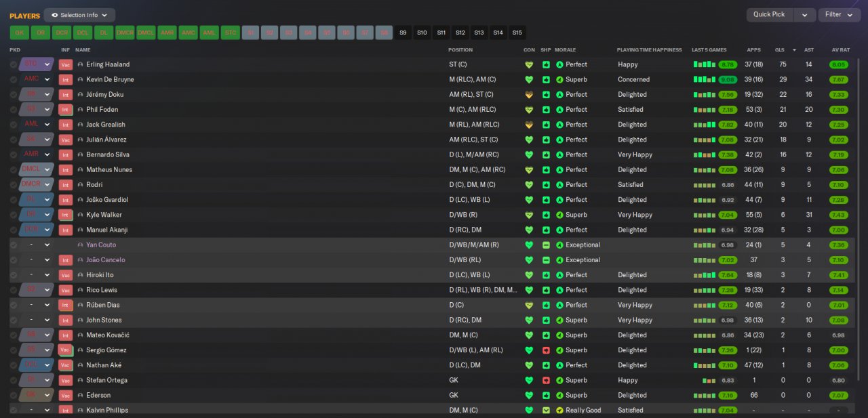
Task: Open Rúben Dias's unassigned position dropdown
Action: click(47, 306)
